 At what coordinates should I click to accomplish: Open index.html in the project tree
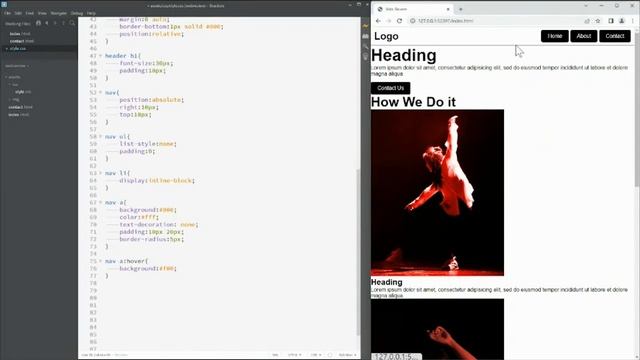pyautogui.click(x=18, y=115)
